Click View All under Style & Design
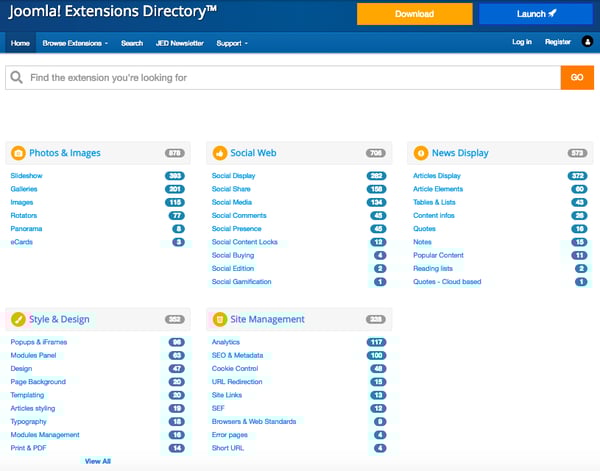Viewport: 600px width, 471px height. (x=98, y=461)
